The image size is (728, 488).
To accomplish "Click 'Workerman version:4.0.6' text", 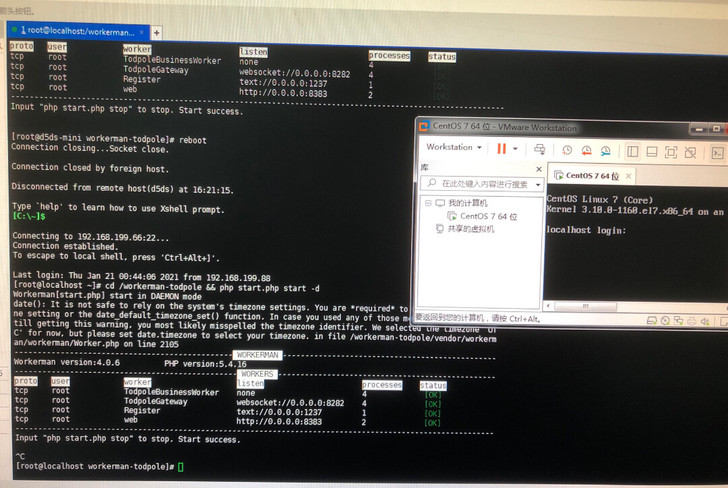I will coord(67,362).
